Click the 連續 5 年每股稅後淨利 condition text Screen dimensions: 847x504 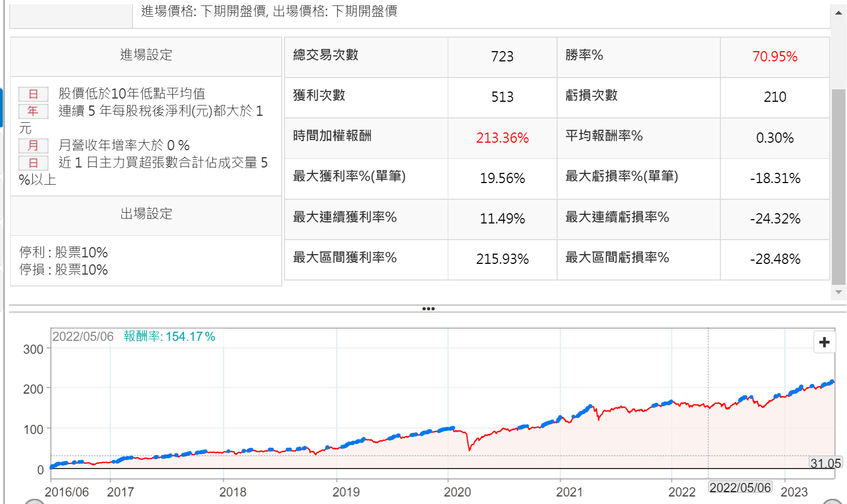click(141, 120)
